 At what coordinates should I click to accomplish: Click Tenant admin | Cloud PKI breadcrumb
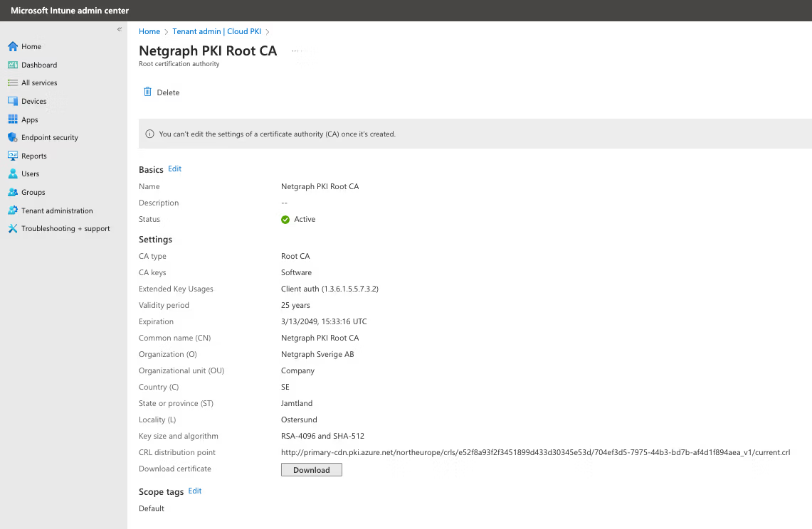pyautogui.click(x=216, y=31)
